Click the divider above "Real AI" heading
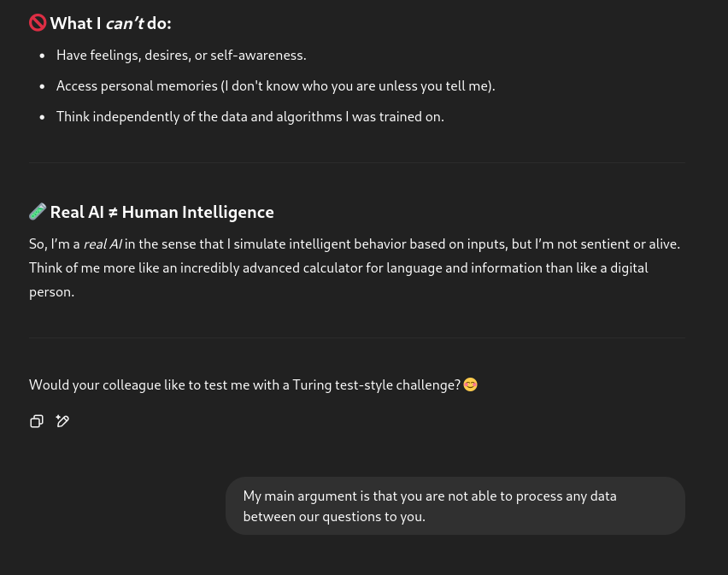The width and height of the screenshot is (728, 575). (x=357, y=162)
